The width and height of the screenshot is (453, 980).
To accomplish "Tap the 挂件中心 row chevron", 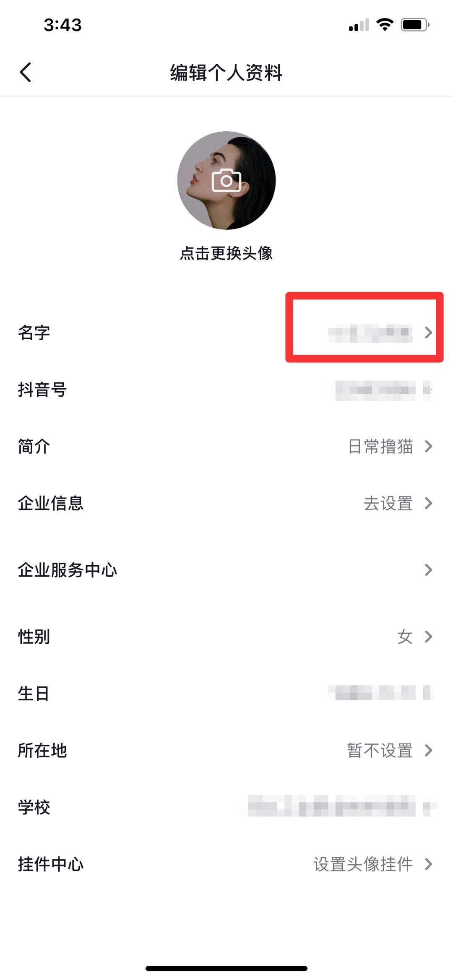I will coord(428,864).
